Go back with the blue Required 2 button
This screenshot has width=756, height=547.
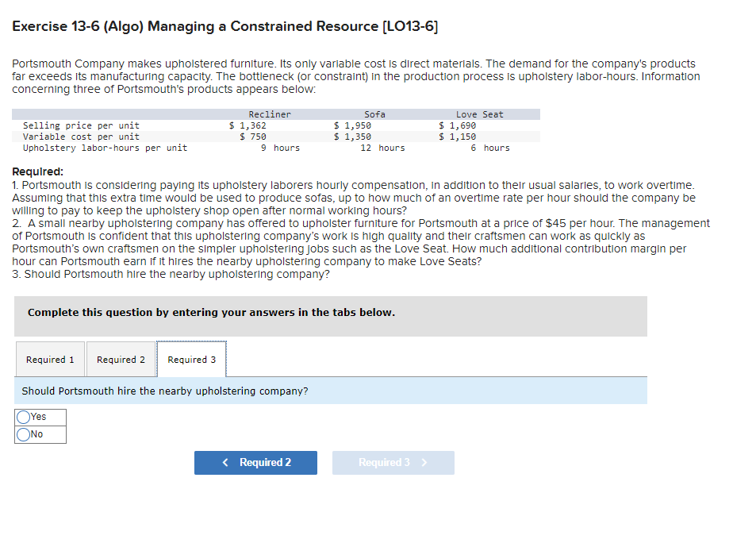click(255, 463)
